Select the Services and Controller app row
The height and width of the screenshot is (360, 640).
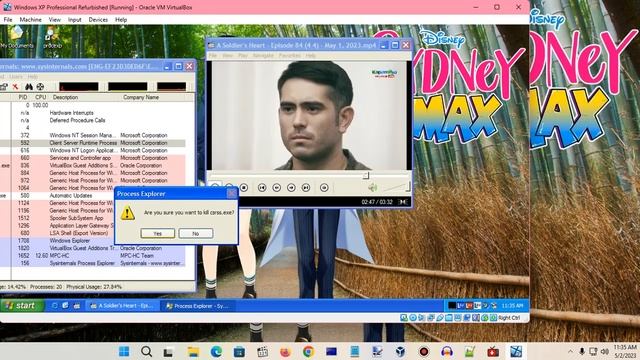coord(93,158)
